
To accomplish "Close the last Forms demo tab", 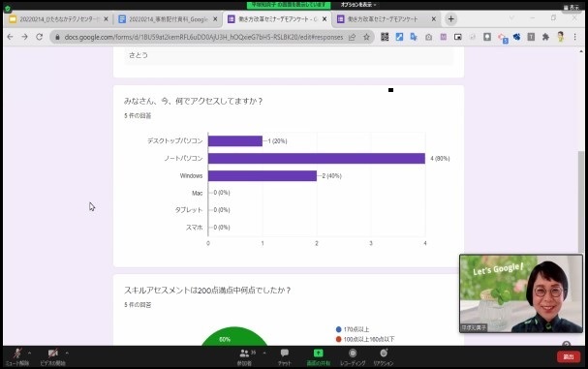I will pyautogui.click(x=434, y=19).
